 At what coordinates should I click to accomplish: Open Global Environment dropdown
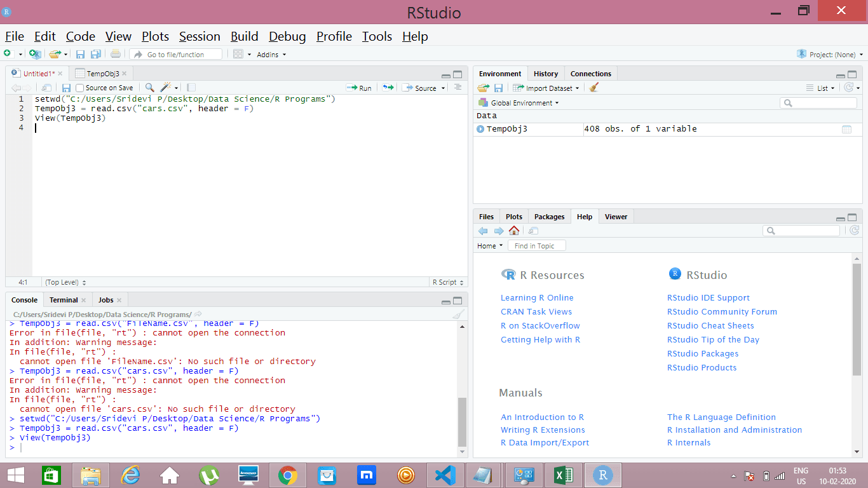(x=519, y=103)
